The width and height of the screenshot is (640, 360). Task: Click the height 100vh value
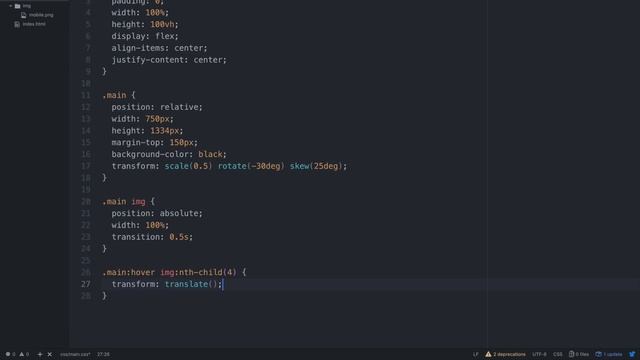tap(162, 24)
